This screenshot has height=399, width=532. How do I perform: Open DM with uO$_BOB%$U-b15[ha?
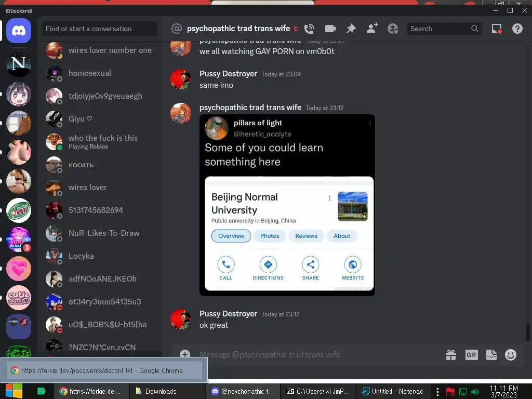[100, 325]
